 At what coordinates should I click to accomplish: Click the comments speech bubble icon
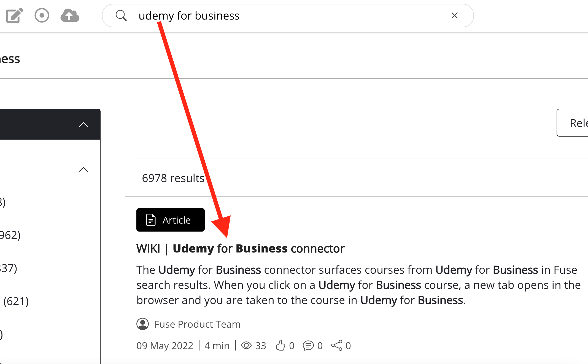308,345
